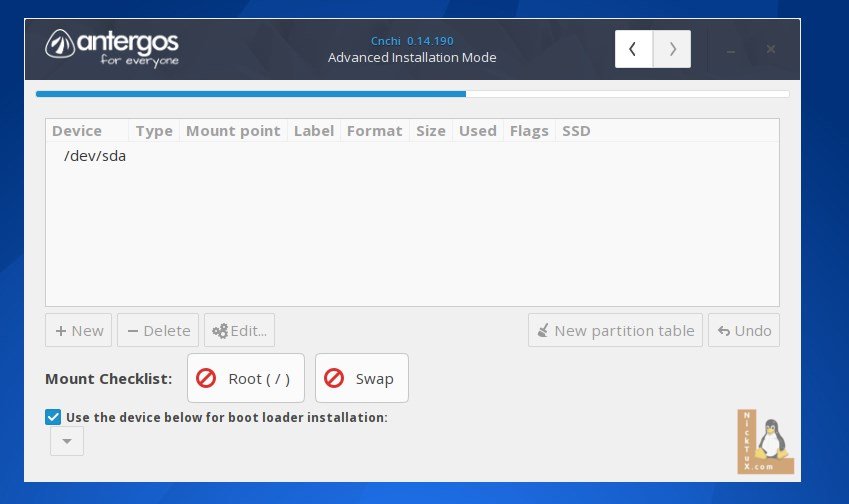The height and width of the screenshot is (504, 849).
Task: Click the Format column header
Action: tap(374, 131)
